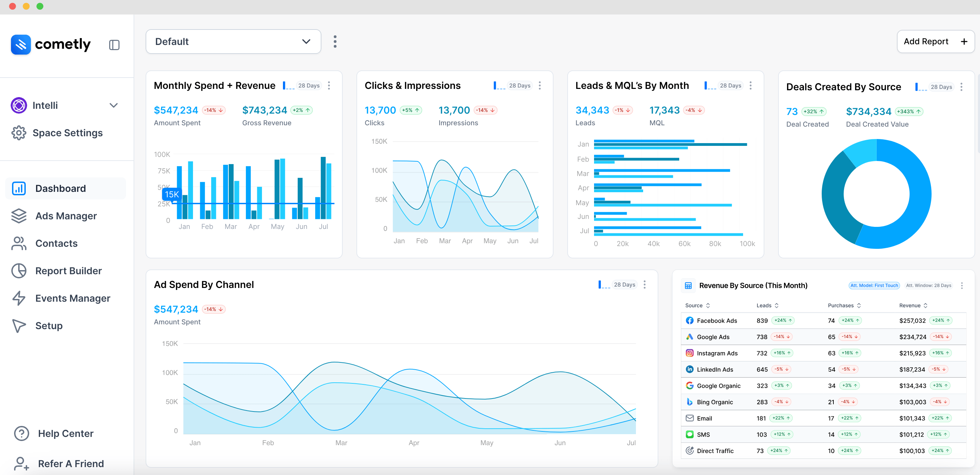Open the Default report dropdown
Image resolution: width=980 pixels, height=475 pixels.
(x=233, y=42)
